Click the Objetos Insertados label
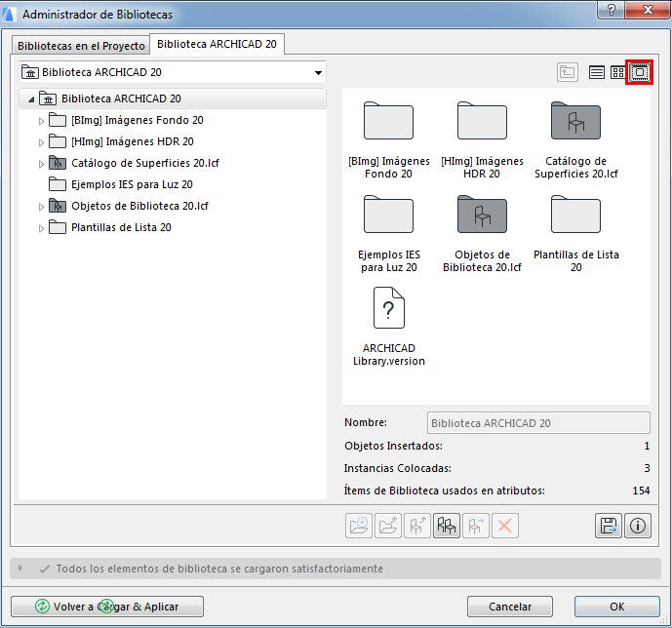The height and width of the screenshot is (628, 672). (x=393, y=446)
